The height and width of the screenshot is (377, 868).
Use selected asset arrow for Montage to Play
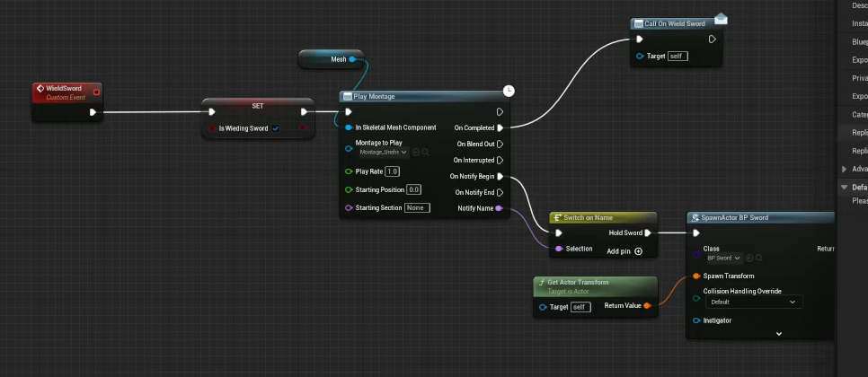pos(415,153)
